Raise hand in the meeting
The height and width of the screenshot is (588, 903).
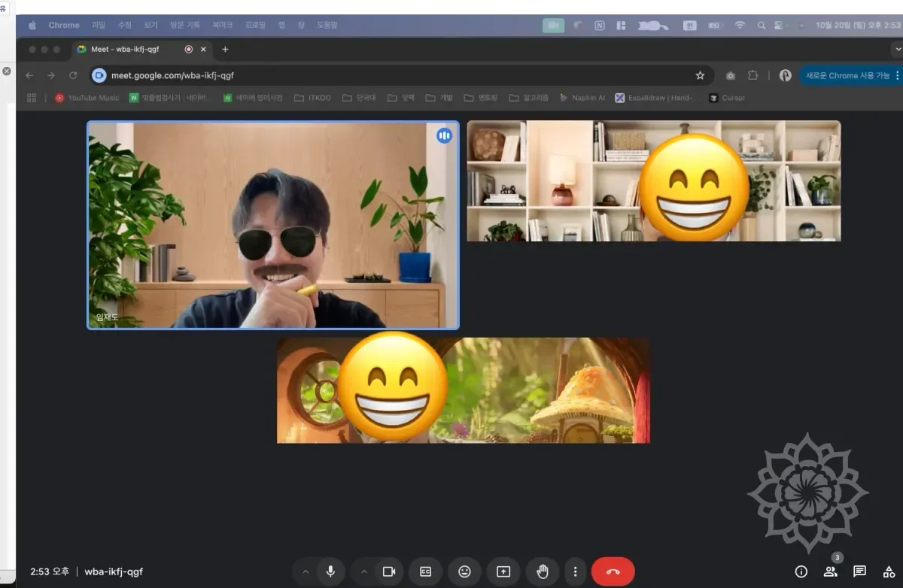[x=542, y=571]
